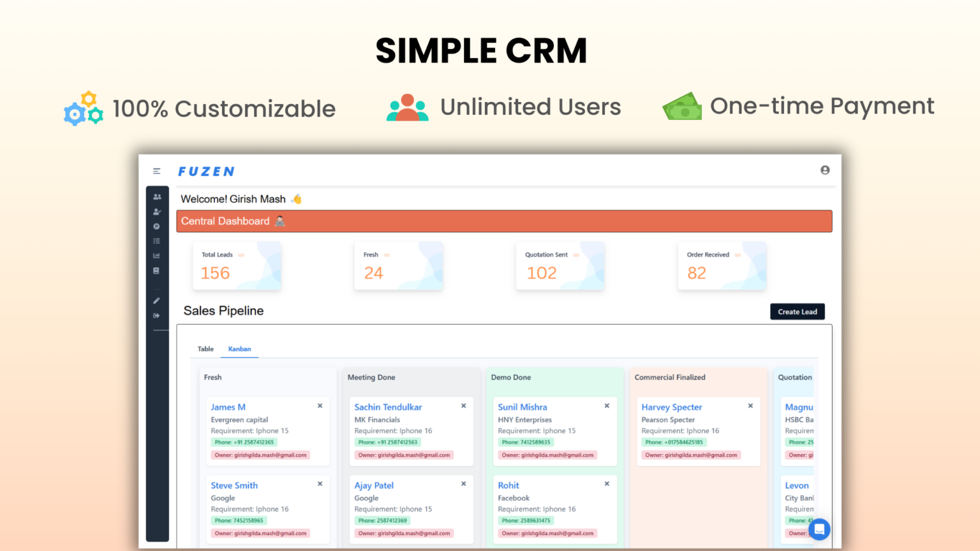Viewport: 980px width, 551px height.
Task: Open the Rohit lead link
Action: [509, 485]
